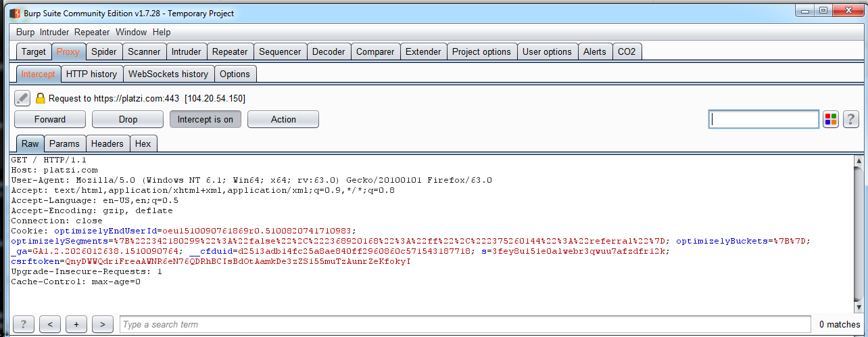Open the HTTP history sub-tab
868x337 pixels.
click(92, 74)
